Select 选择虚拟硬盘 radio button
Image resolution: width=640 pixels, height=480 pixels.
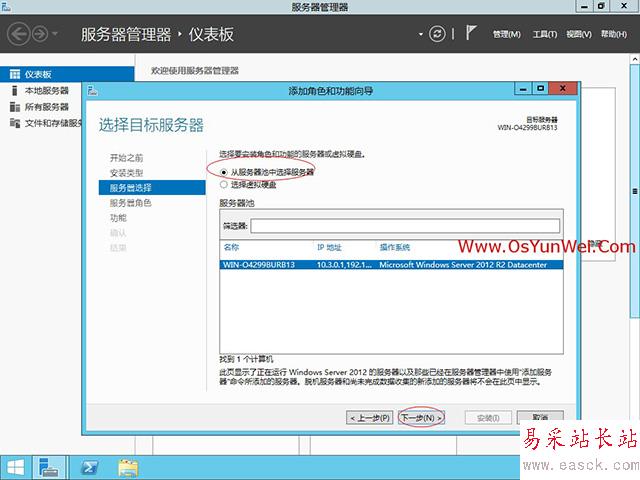(x=224, y=185)
